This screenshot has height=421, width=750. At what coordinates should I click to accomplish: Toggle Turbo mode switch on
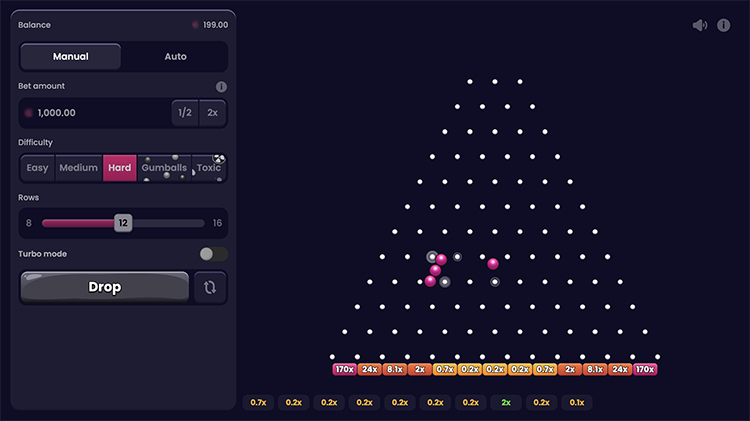(x=213, y=254)
